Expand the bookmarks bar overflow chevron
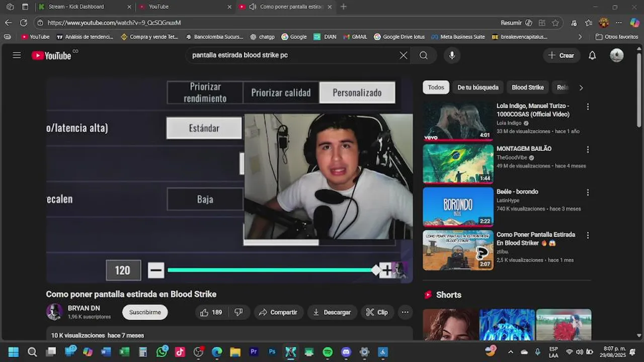 pyautogui.click(x=580, y=37)
